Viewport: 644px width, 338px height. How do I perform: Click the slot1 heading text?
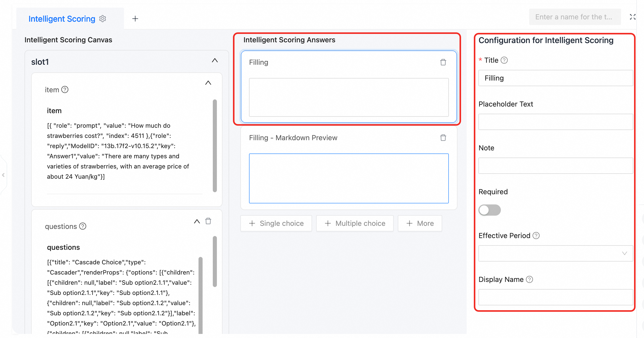[40, 62]
